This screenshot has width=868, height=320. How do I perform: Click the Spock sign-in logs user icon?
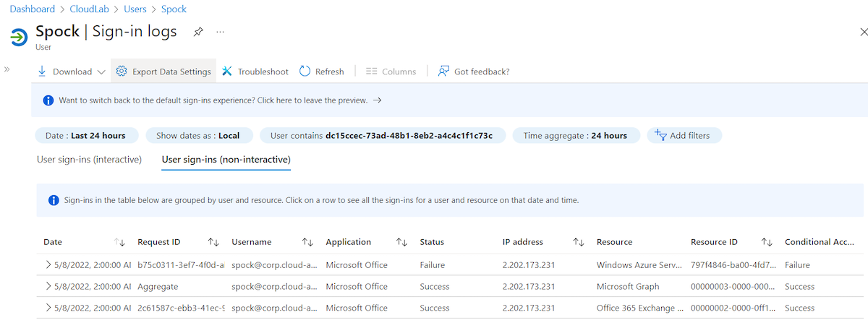[19, 36]
